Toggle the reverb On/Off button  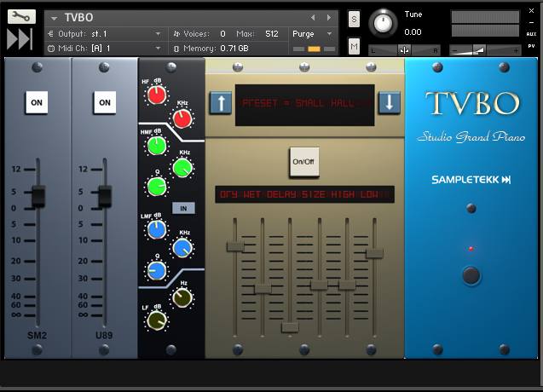[x=304, y=162]
